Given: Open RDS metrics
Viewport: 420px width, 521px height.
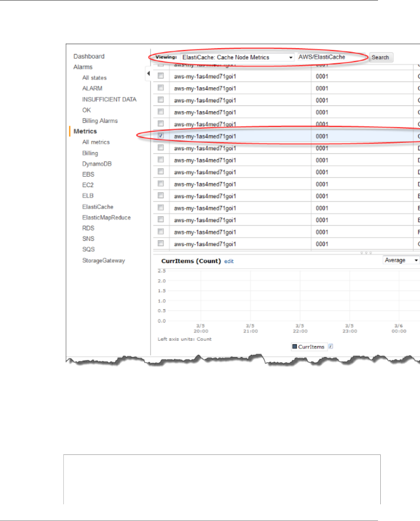Looking at the screenshot, I should (x=88, y=228).
